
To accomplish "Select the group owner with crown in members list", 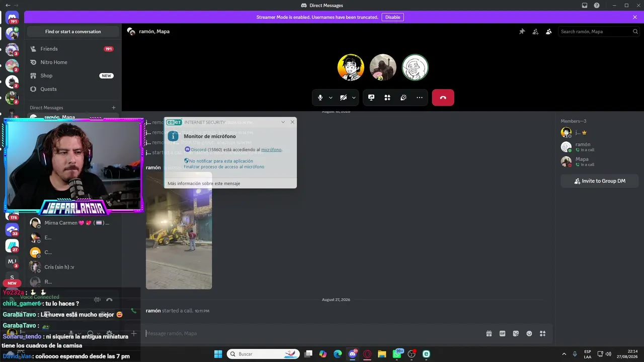I will pyautogui.click(x=599, y=132).
